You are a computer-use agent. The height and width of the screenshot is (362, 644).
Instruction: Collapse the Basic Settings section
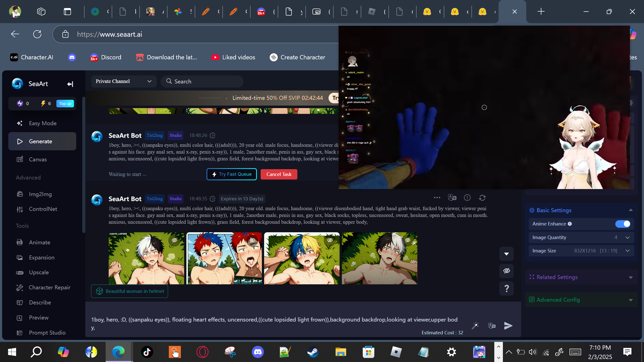(x=631, y=210)
